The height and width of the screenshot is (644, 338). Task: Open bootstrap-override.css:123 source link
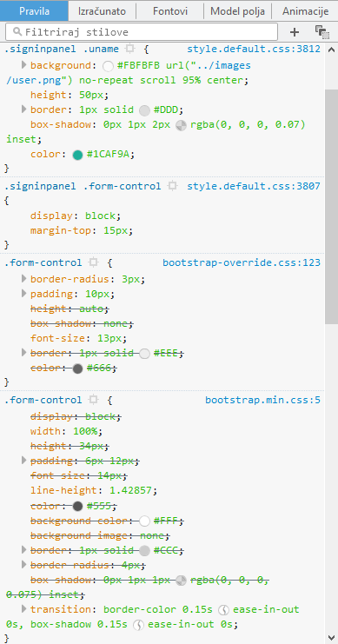[x=242, y=262]
